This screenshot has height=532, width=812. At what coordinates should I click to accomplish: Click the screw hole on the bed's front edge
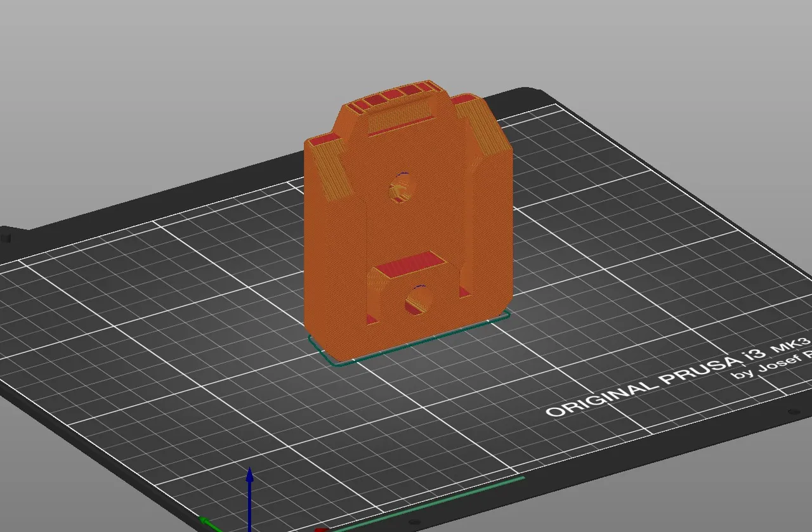[414, 521]
